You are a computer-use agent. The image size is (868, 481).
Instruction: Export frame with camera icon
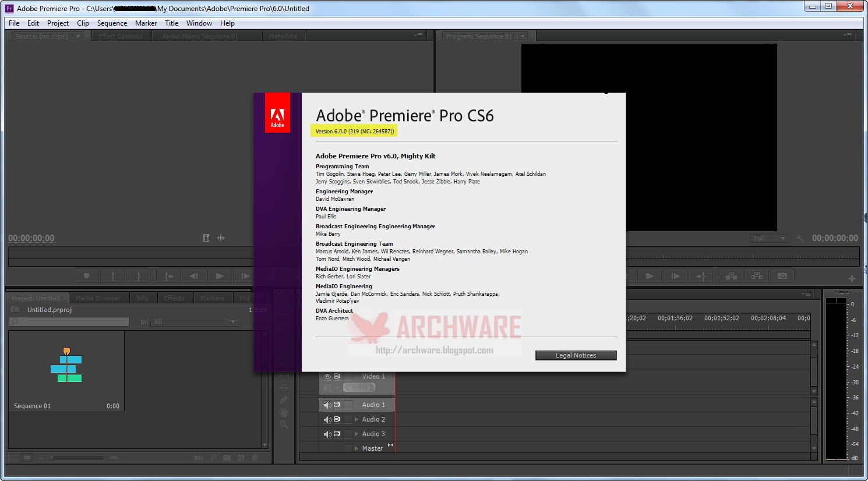[782, 276]
